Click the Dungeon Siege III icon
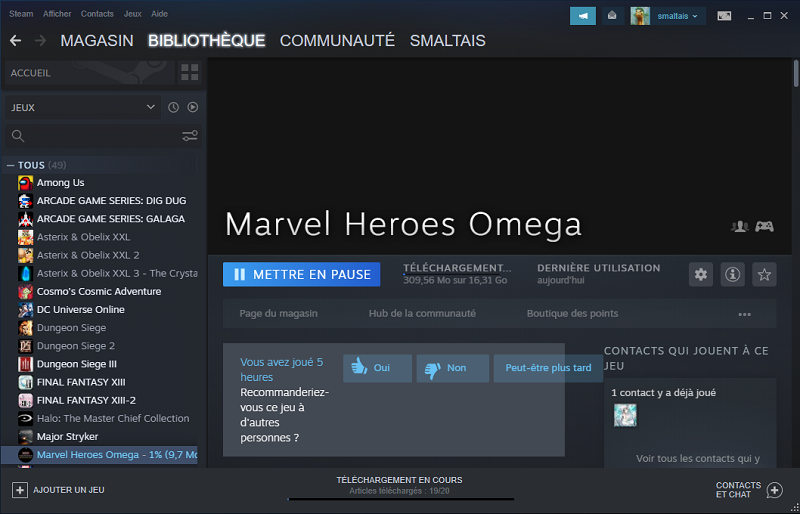Screen dimensions: 800x514 [26, 364]
